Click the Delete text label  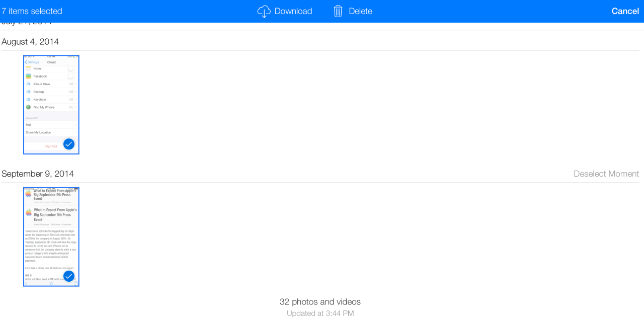click(x=360, y=11)
